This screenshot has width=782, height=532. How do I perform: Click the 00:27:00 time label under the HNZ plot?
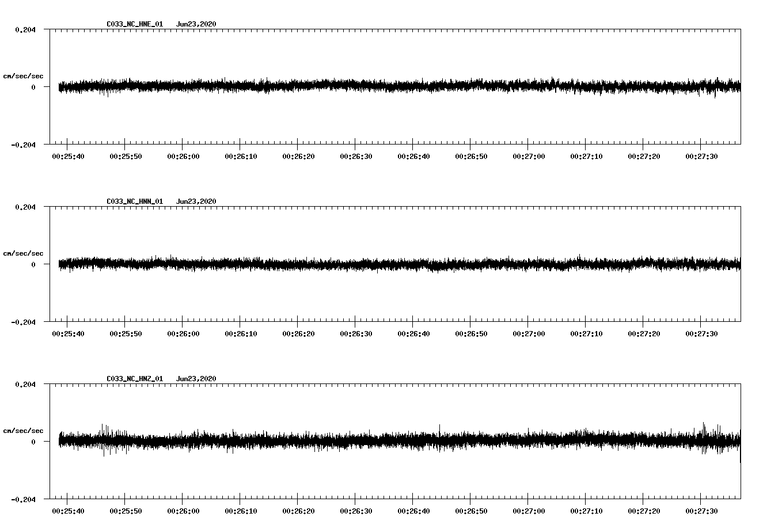tap(529, 511)
